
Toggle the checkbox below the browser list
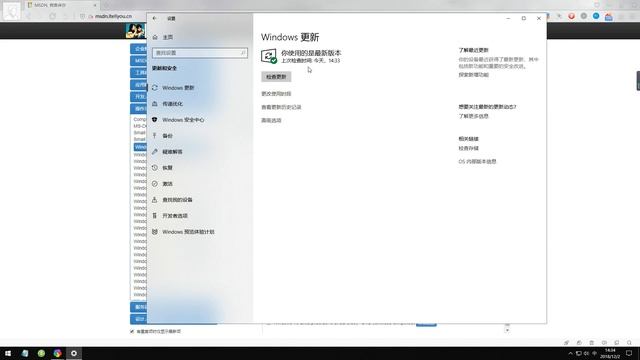(x=132, y=331)
